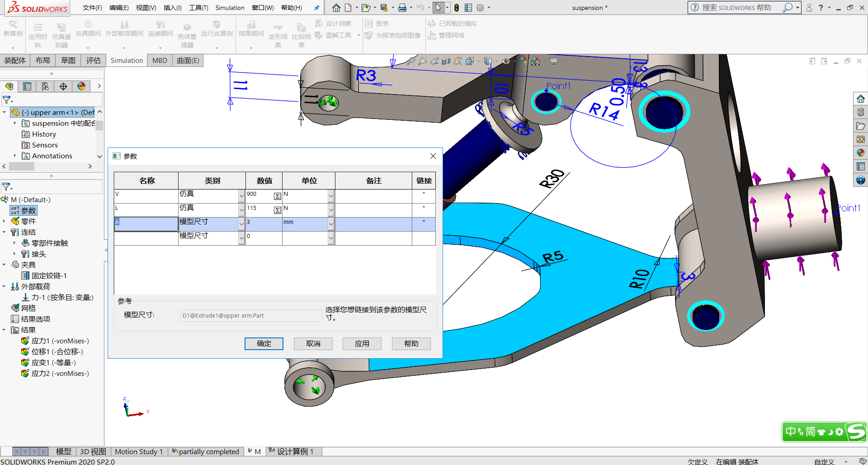Open category dropdown for parameter A
This screenshot has width=868, height=465.
241,223
